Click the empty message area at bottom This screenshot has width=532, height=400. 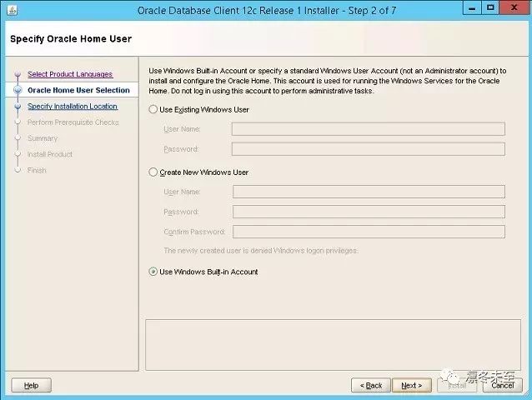click(333, 345)
